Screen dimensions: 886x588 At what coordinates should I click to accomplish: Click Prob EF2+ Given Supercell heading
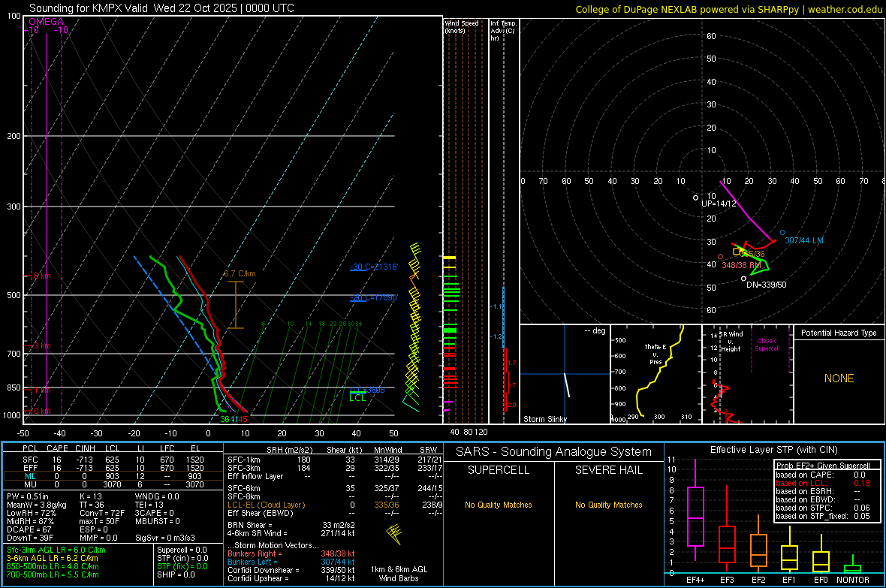click(x=823, y=466)
